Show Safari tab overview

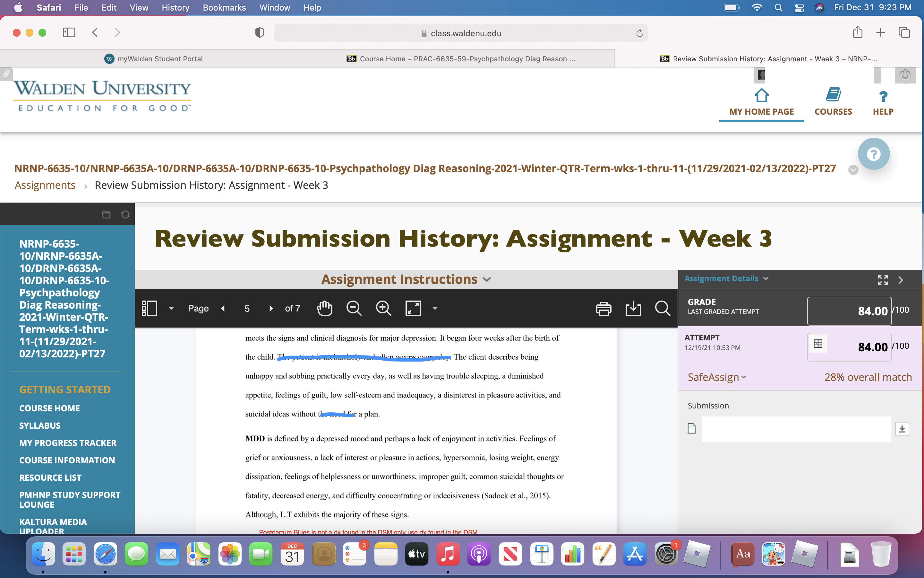point(904,32)
